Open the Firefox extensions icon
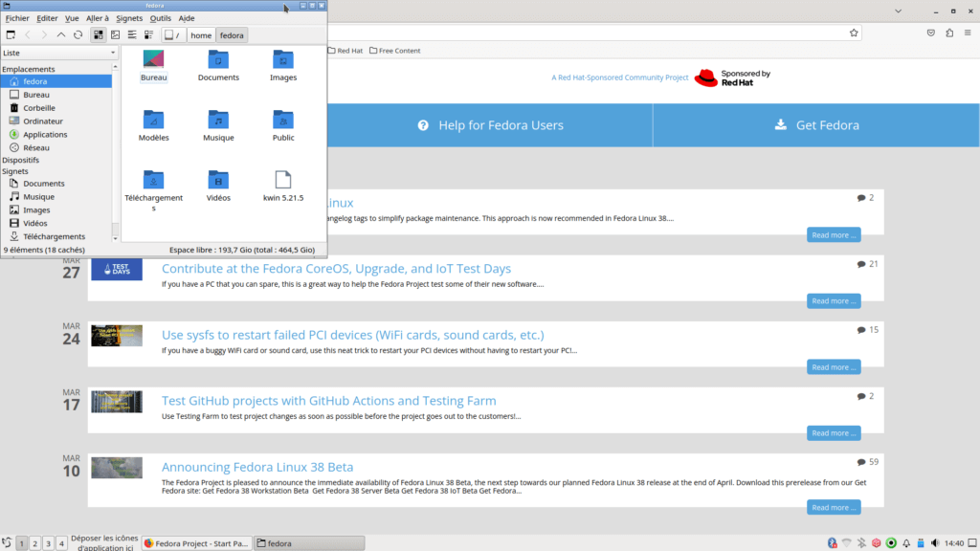The width and height of the screenshot is (980, 551). point(949,33)
